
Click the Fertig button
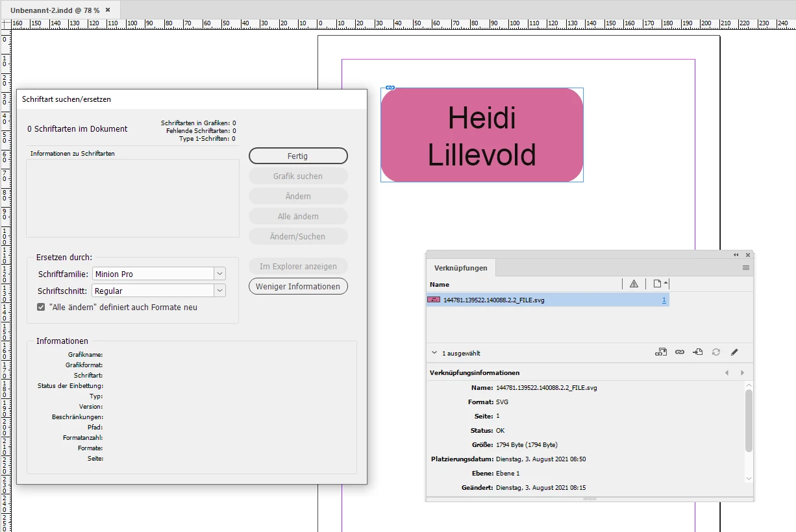(x=298, y=156)
